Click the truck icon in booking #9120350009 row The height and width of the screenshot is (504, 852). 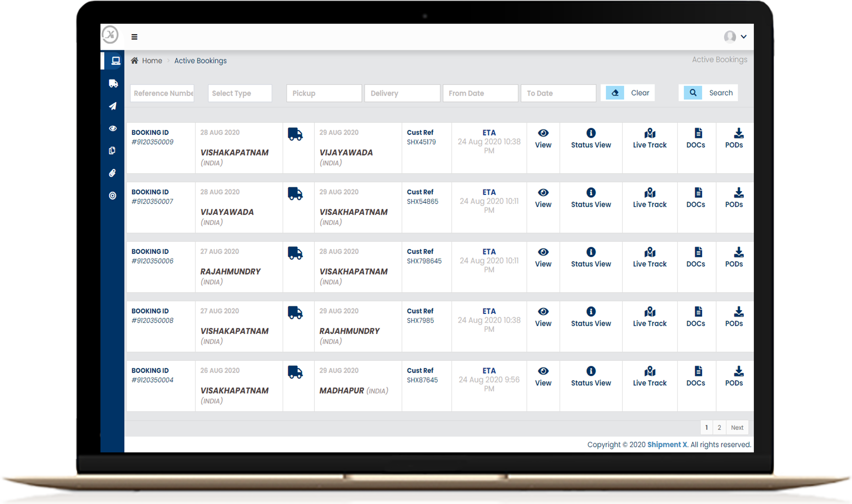point(295,134)
